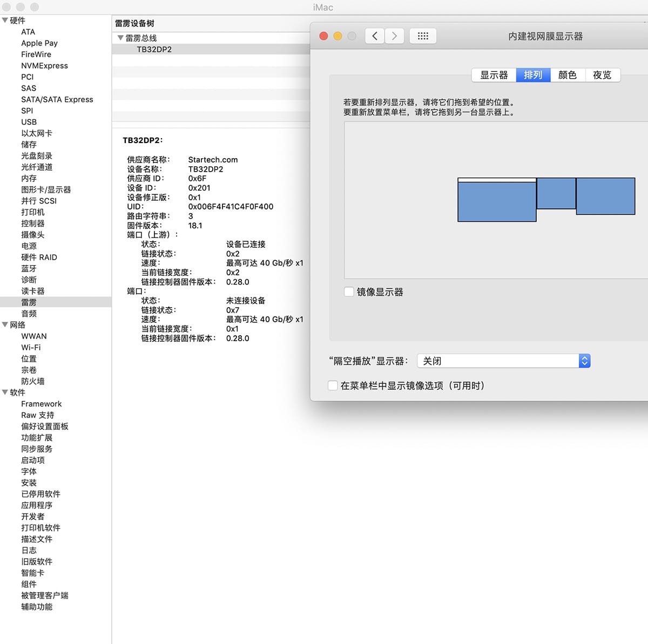Open 偏好设置面板 software info
This screenshot has height=644, width=648.
click(x=45, y=426)
